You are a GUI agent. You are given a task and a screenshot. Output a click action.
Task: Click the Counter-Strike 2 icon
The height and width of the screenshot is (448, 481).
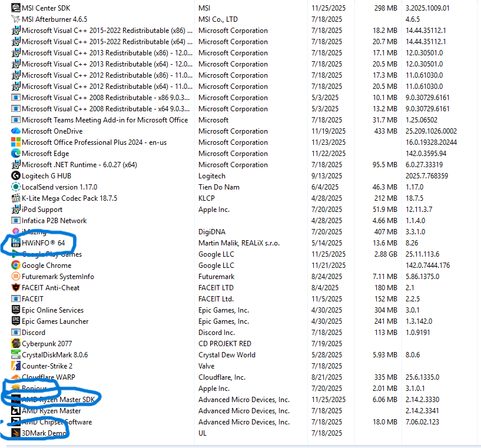16,366
